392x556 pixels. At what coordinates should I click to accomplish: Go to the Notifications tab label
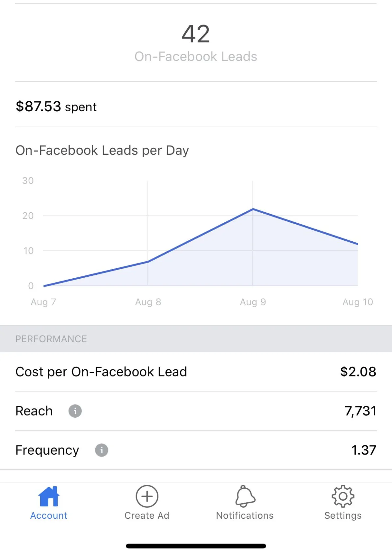coord(245,516)
